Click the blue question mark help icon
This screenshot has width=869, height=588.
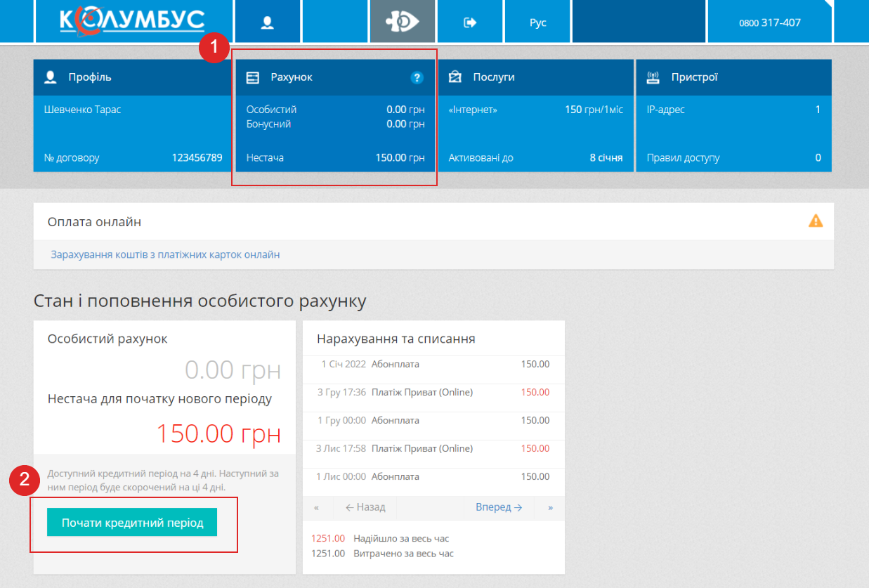pyautogui.click(x=417, y=78)
